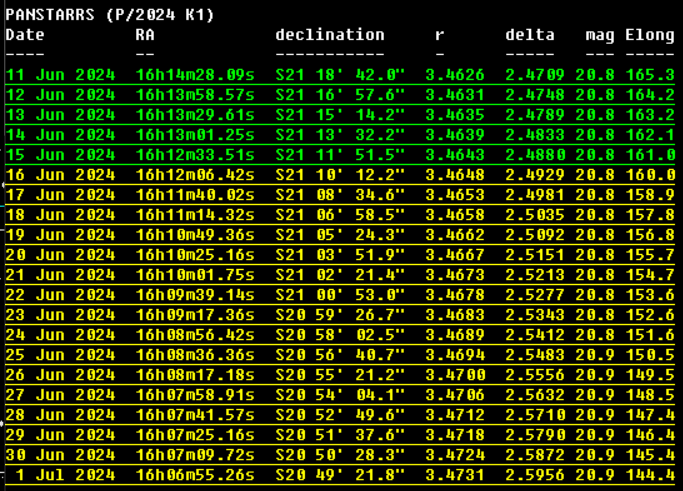Click declination value S21 00' 53.0"

click(340, 294)
